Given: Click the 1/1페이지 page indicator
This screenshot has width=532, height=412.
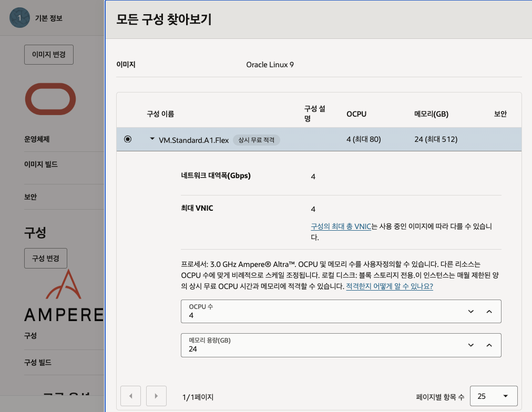Looking at the screenshot, I should [x=198, y=397].
